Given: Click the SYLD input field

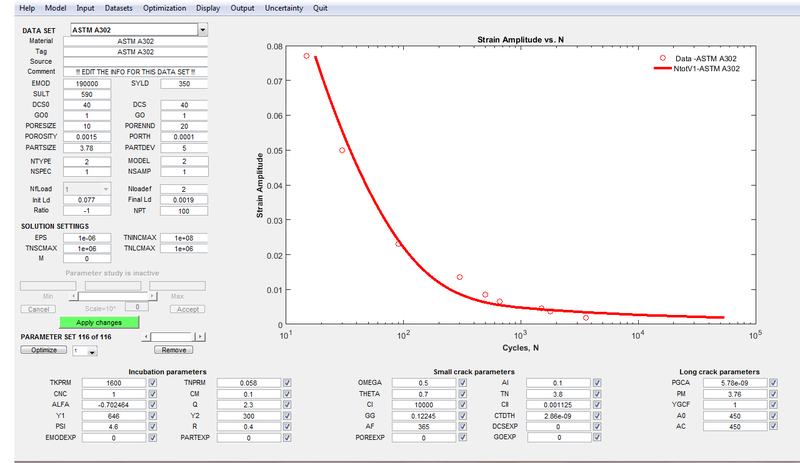Looking at the screenshot, I should coord(184,84).
